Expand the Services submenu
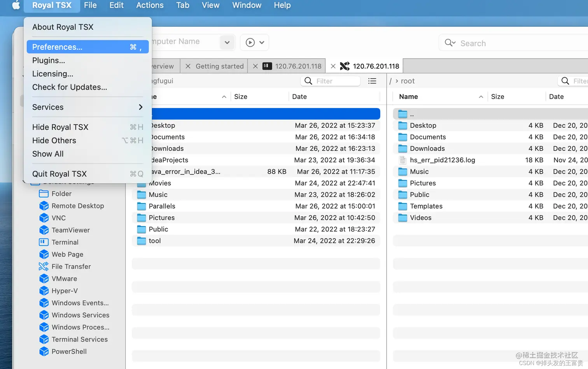The width and height of the screenshot is (588, 369). point(87,107)
